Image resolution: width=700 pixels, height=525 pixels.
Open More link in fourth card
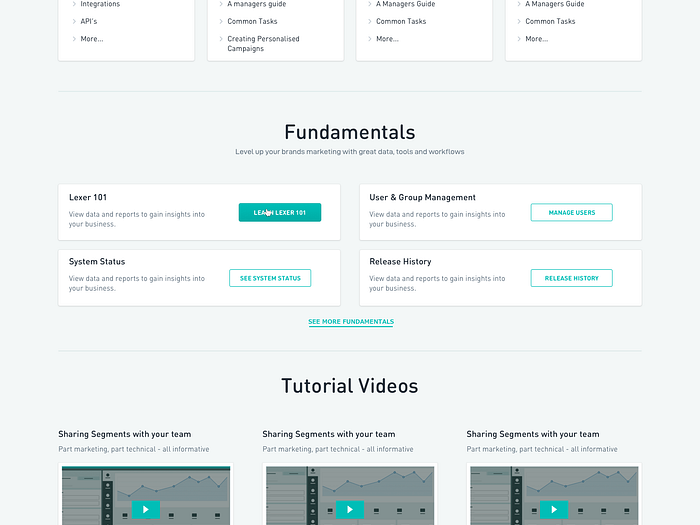point(537,39)
